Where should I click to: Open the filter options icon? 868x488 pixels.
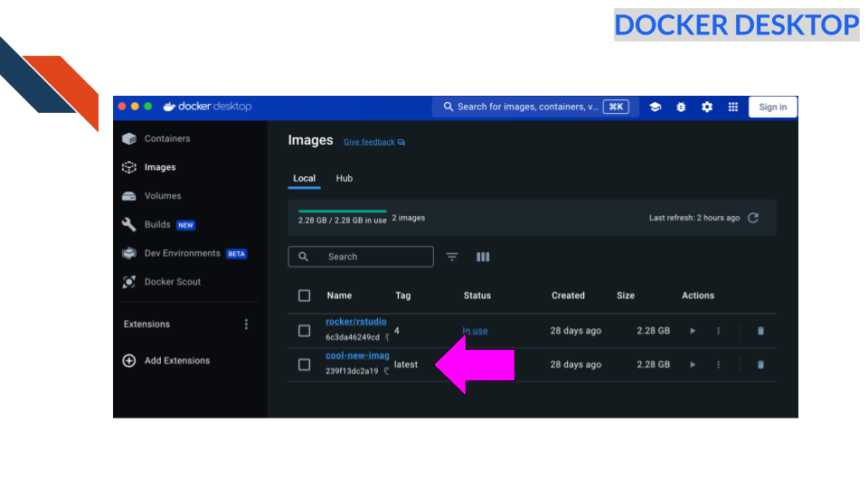[452, 257]
